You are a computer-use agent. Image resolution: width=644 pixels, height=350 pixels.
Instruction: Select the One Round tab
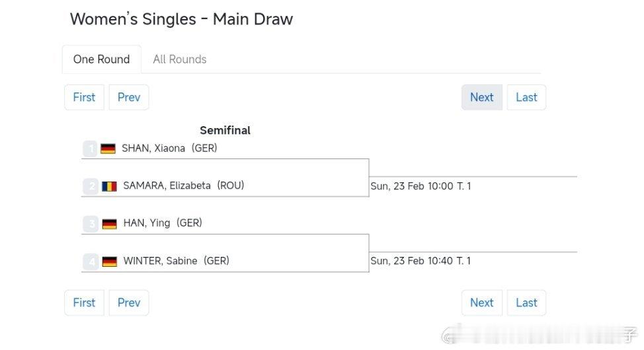click(x=101, y=59)
